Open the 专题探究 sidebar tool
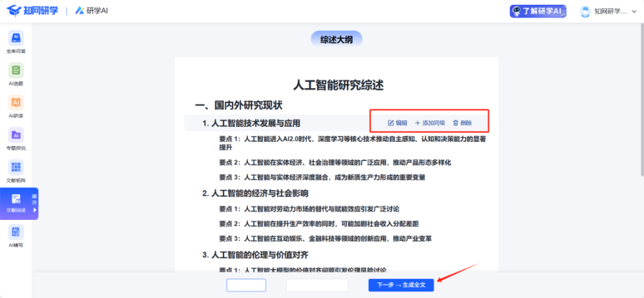Screen dimensions: 644x298 pos(16,138)
